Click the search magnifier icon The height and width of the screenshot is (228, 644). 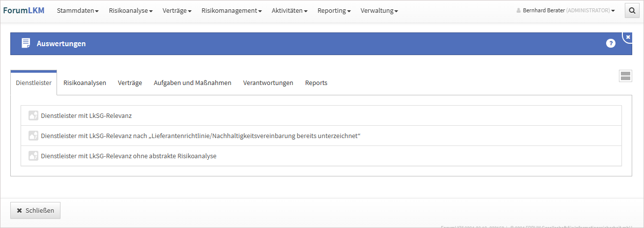click(632, 10)
